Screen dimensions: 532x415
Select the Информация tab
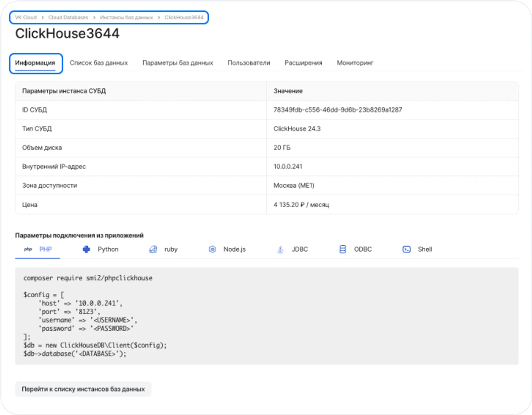35,63
